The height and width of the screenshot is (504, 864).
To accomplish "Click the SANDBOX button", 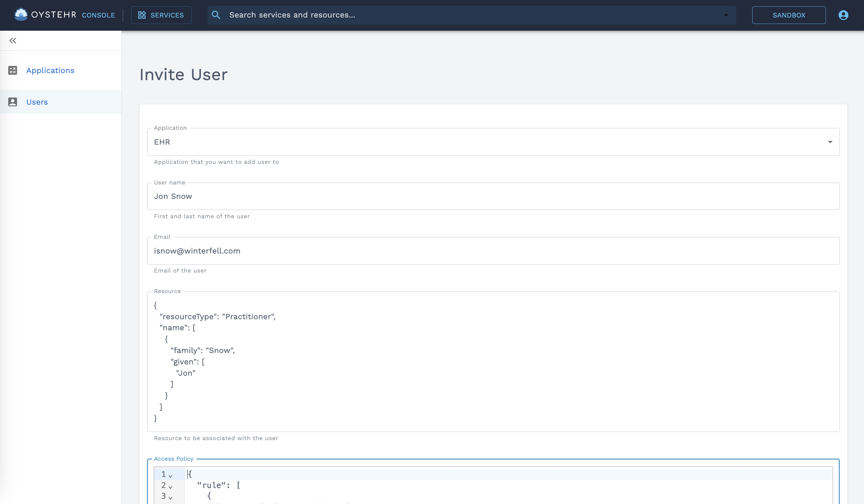I will [x=788, y=15].
